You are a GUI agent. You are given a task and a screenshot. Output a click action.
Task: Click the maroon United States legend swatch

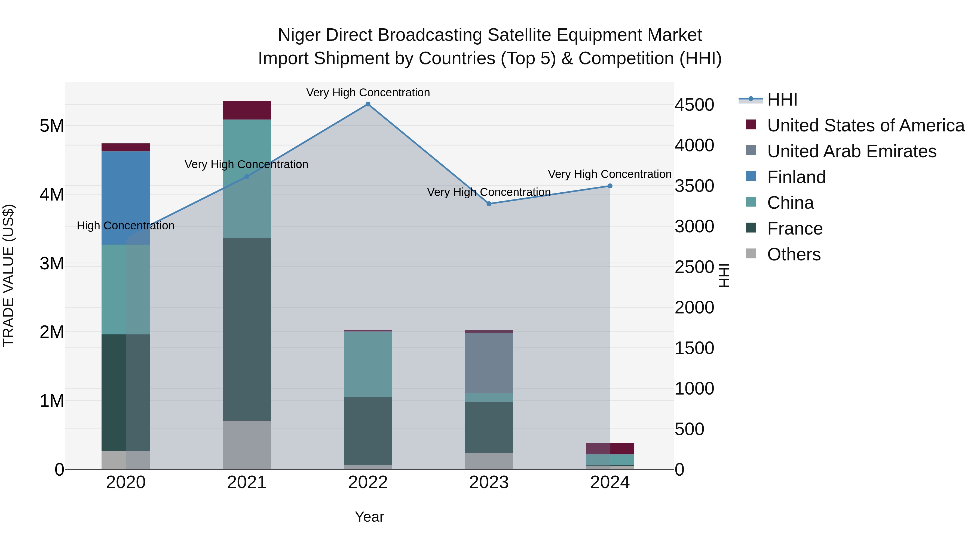pyautogui.click(x=751, y=124)
